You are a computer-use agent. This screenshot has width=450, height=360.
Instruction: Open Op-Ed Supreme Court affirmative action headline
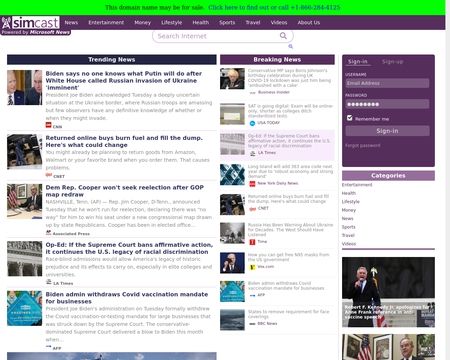(129, 248)
